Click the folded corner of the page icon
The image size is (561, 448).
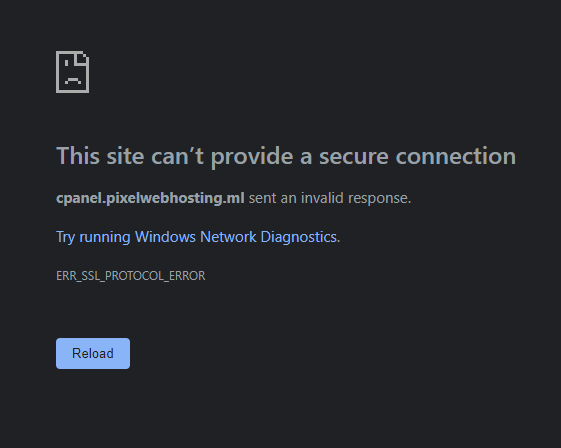pyautogui.click(x=82, y=59)
